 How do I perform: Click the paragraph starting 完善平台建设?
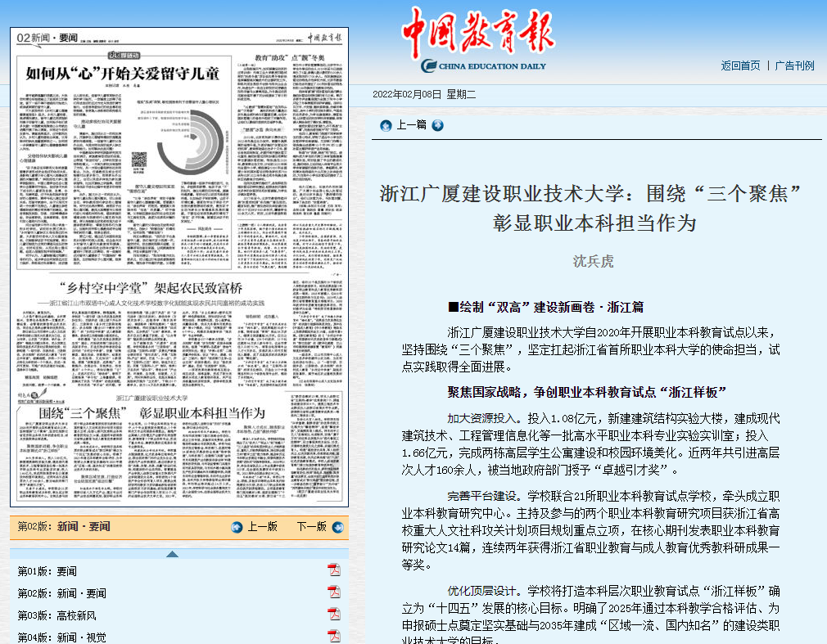click(590, 530)
